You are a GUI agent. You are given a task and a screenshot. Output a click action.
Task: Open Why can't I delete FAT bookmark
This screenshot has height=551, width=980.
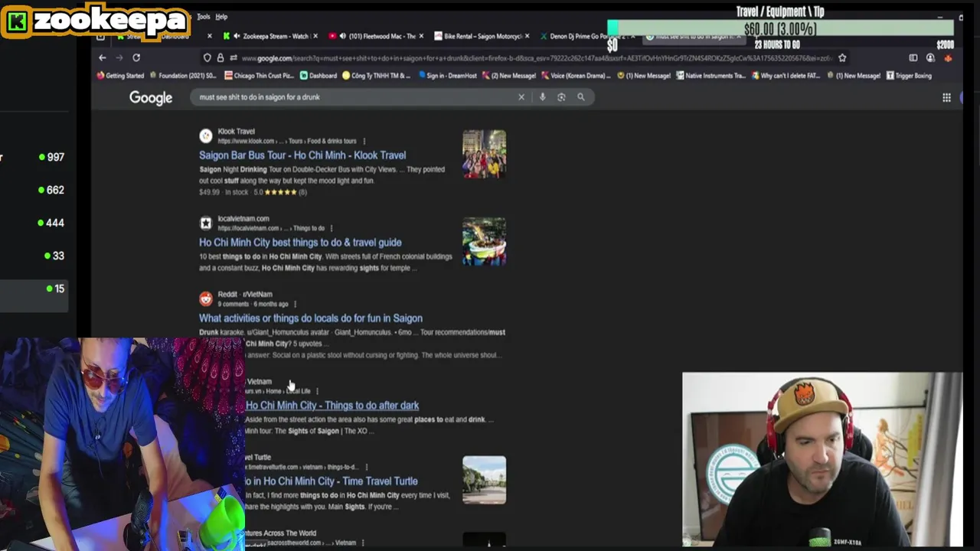(x=787, y=76)
